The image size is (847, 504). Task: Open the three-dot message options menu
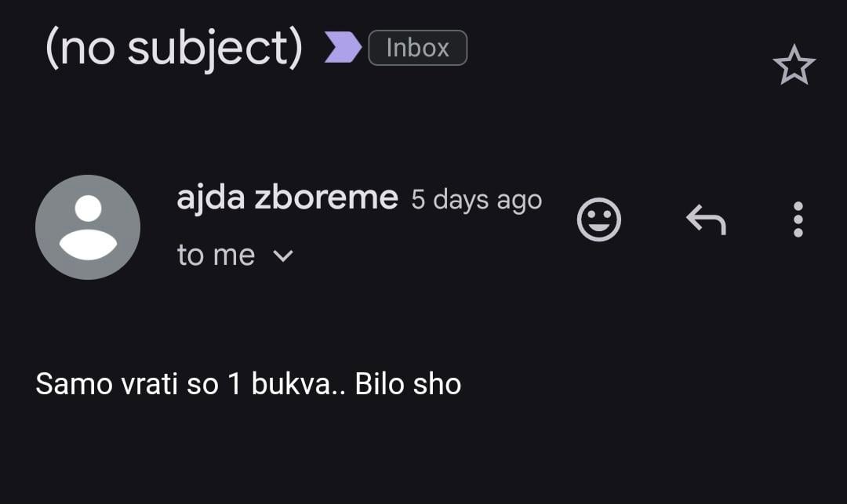(x=798, y=219)
